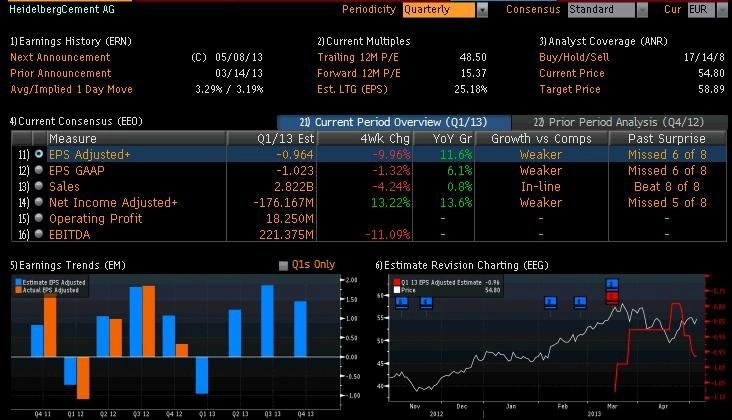Click the 2.822B Sales estimate value
732x420 pixels.
click(x=294, y=187)
